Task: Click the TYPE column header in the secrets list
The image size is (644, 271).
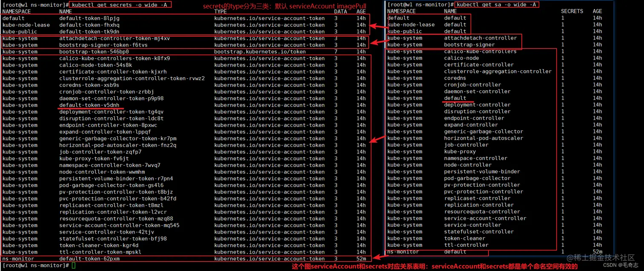Action: pyautogui.click(x=221, y=12)
